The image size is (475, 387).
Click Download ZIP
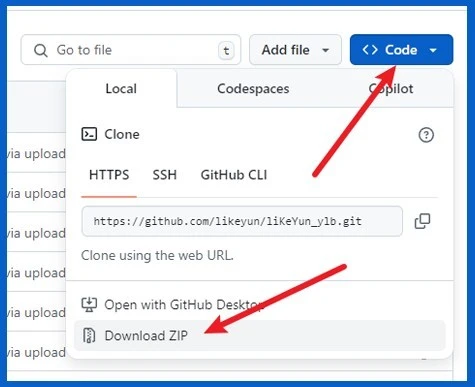259,335
